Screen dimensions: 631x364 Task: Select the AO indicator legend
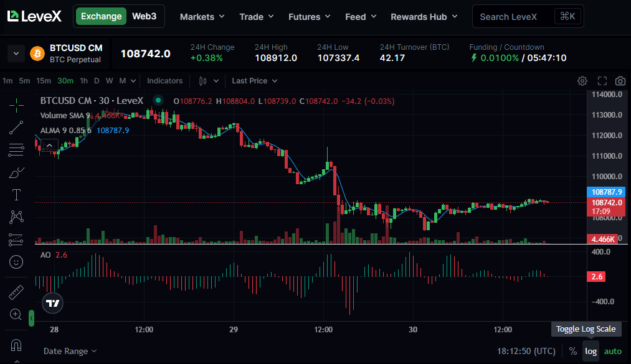click(x=45, y=254)
